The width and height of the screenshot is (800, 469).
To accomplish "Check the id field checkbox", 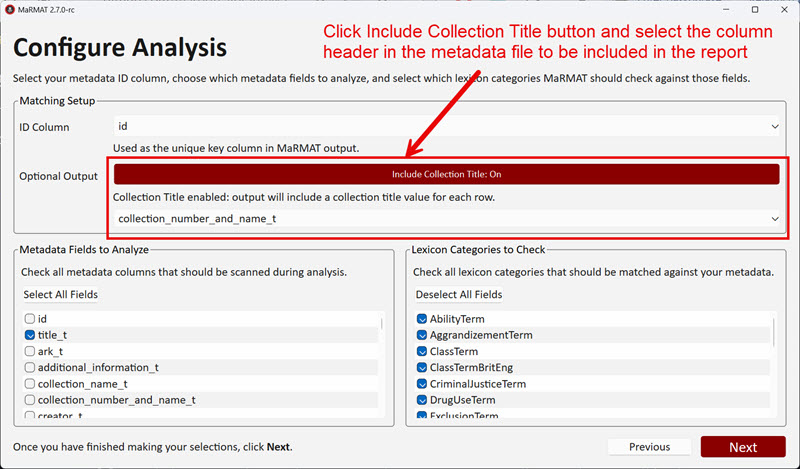I will (x=30, y=319).
